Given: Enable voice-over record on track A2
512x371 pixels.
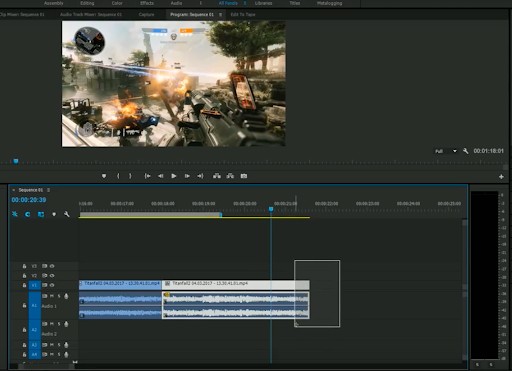Looking at the screenshot, I should coord(66,324).
